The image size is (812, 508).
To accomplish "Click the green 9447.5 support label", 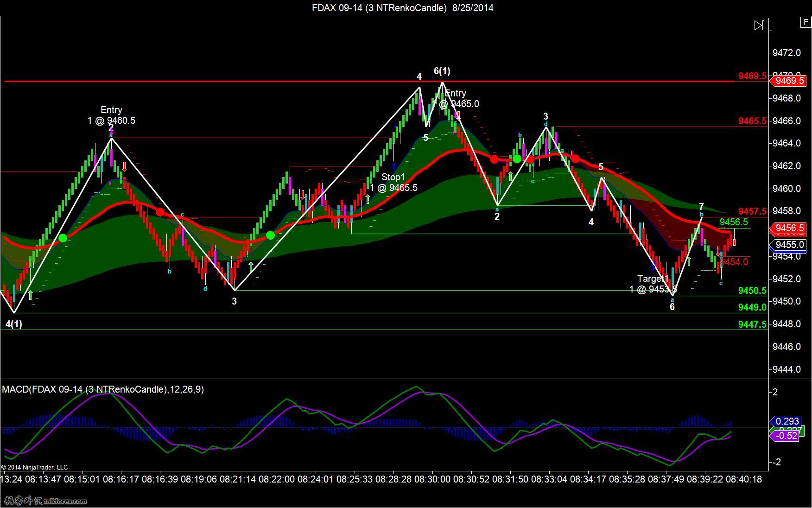I will click(752, 324).
